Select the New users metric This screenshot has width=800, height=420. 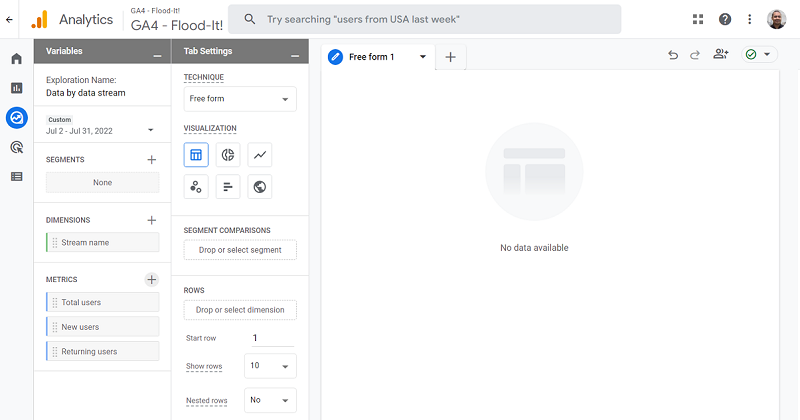[103, 327]
